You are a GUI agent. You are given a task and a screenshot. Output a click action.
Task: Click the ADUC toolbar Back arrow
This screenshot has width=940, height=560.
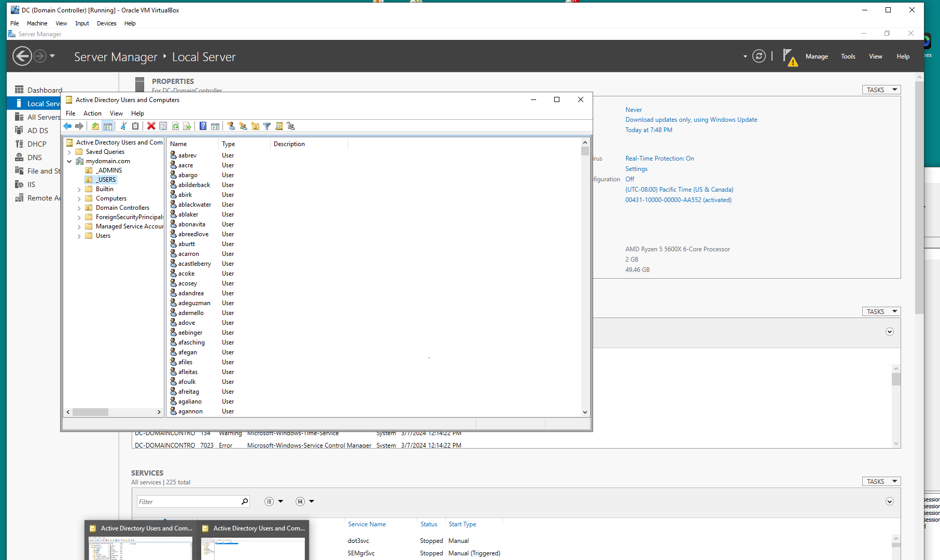pyautogui.click(x=67, y=126)
